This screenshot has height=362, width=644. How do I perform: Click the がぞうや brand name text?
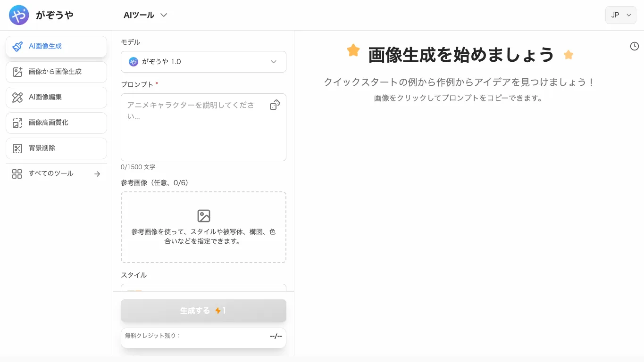pos(55,15)
